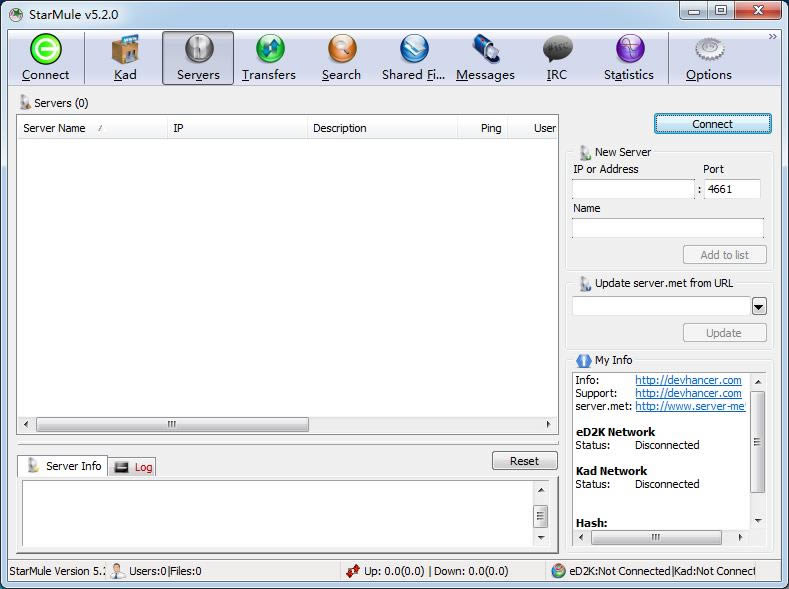Click My Info vertical scrollbar thumb
This screenshot has height=589, width=789.
coord(758,442)
